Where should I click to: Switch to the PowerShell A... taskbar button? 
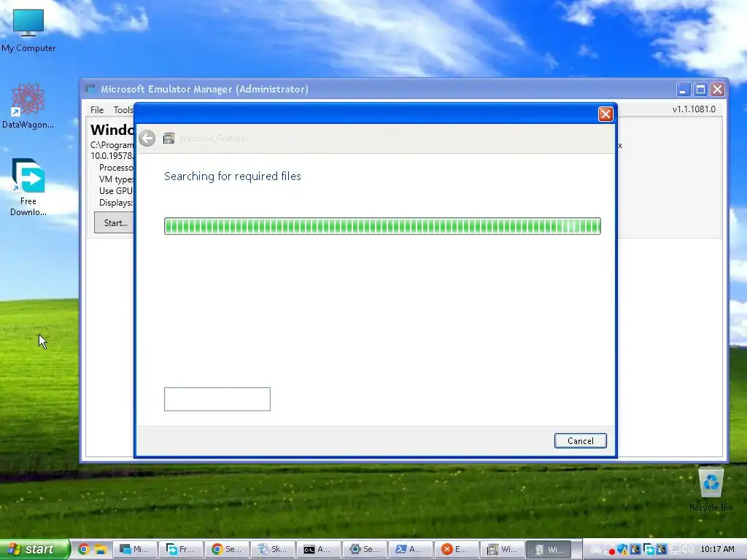click(411, 549)
